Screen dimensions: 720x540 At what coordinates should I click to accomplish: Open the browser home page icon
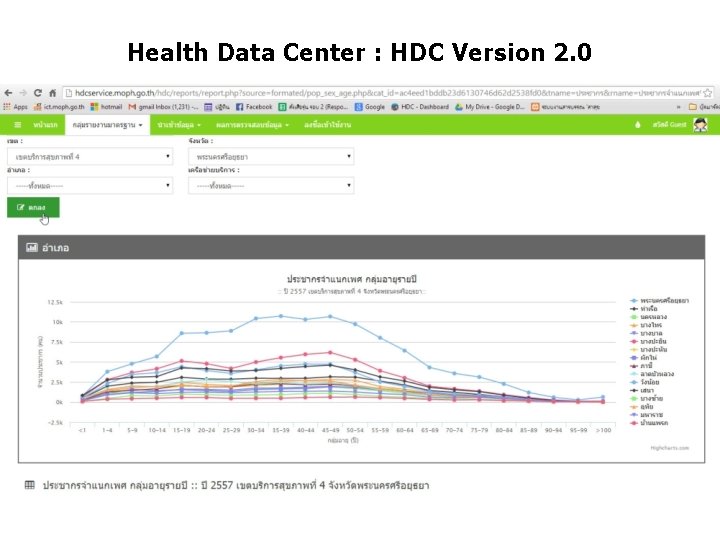coord(52,93)
